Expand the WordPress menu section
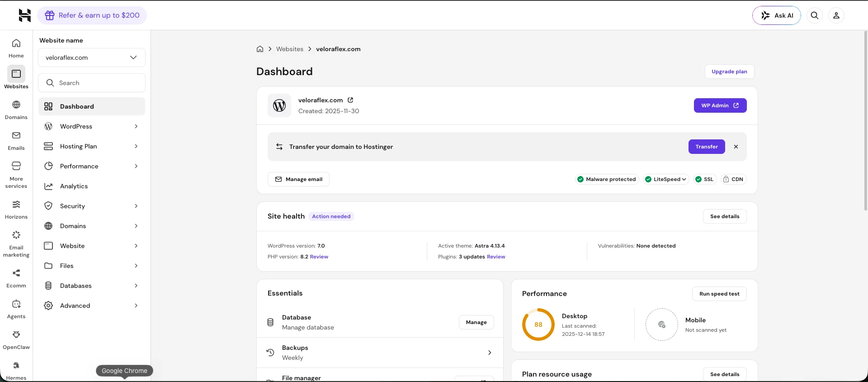 point(92,126)
